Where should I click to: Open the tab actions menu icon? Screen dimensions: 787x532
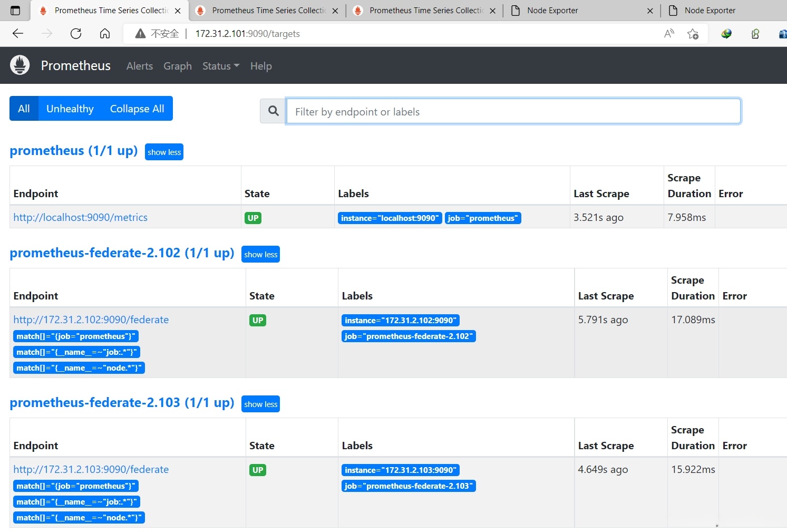[15, 11]
